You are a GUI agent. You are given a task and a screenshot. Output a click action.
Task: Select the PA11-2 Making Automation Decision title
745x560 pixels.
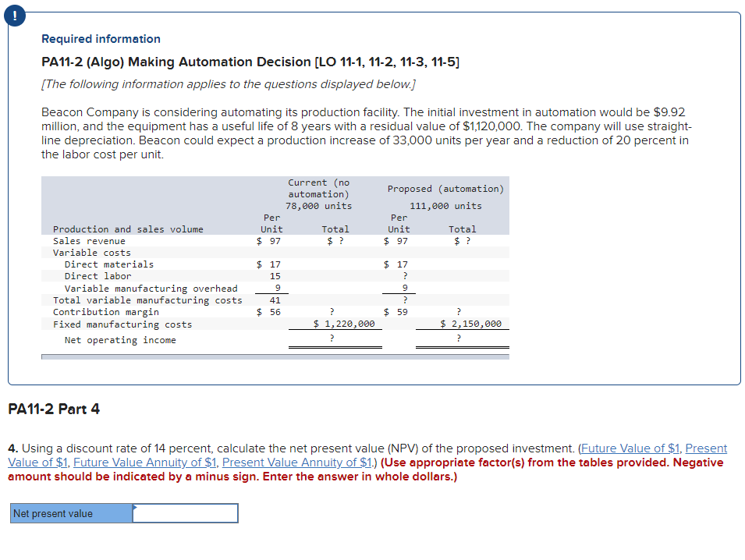250,62
